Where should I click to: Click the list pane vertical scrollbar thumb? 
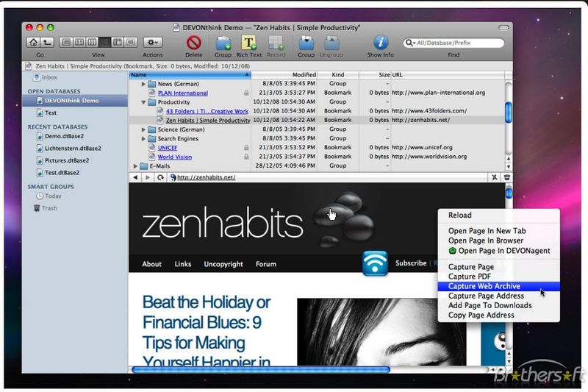tap(509, 113)
